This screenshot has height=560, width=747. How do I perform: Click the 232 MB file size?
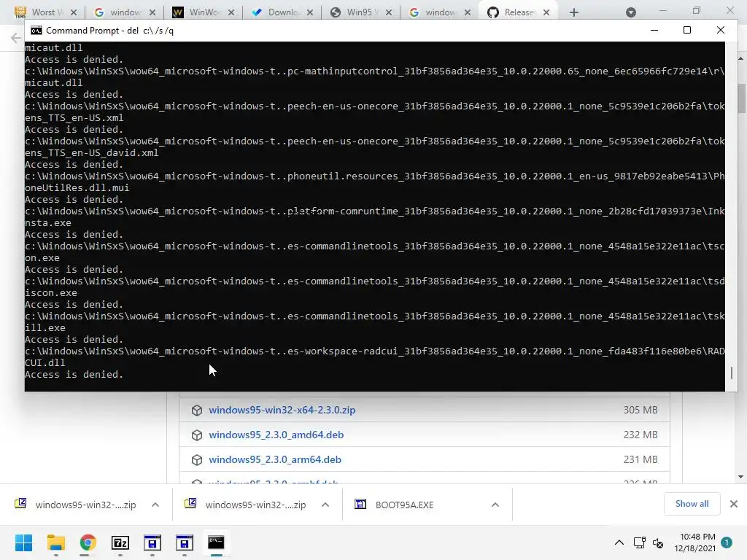coord(640,435)
